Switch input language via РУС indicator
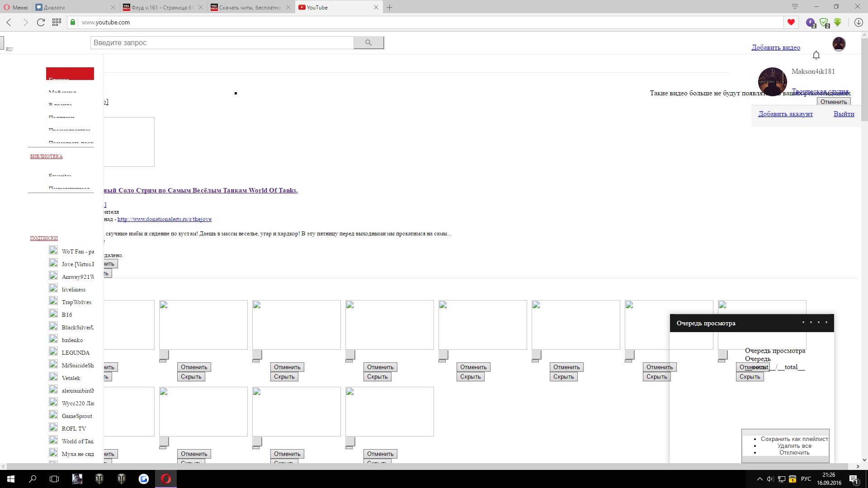The width and height of the screenshot is (868, 488). (806, 479)
